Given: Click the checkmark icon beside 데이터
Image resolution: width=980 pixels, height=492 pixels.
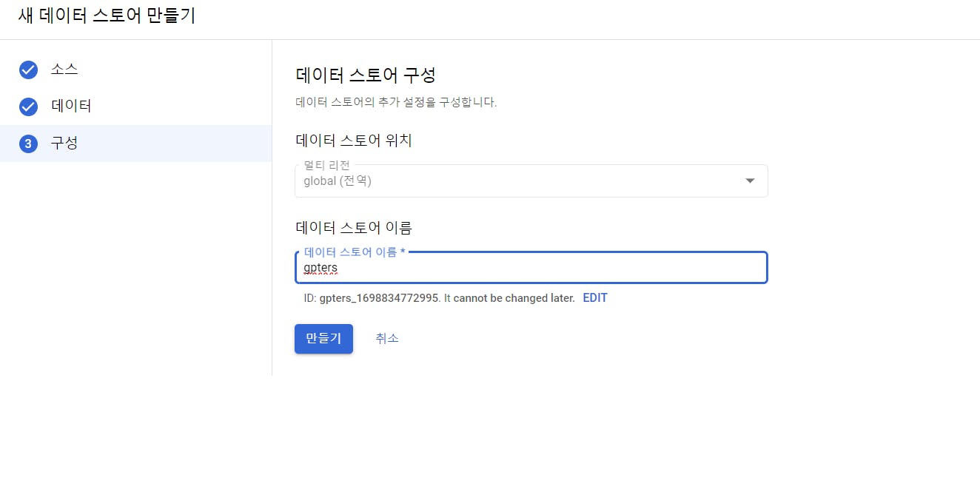Looking at the screenshot, I should (x=28, y=107).
